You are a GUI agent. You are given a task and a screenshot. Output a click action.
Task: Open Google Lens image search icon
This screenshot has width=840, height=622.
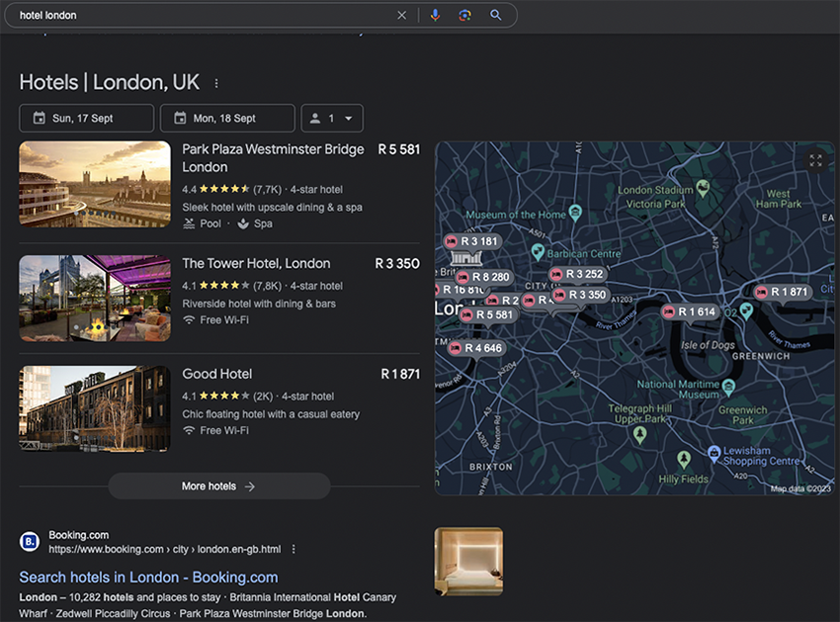(465, 16)
